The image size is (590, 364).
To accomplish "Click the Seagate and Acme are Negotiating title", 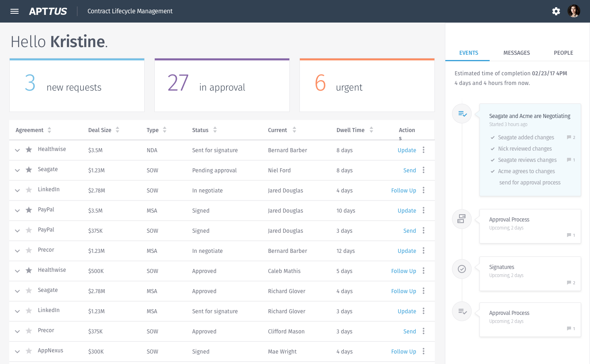I will coord(530,116).
